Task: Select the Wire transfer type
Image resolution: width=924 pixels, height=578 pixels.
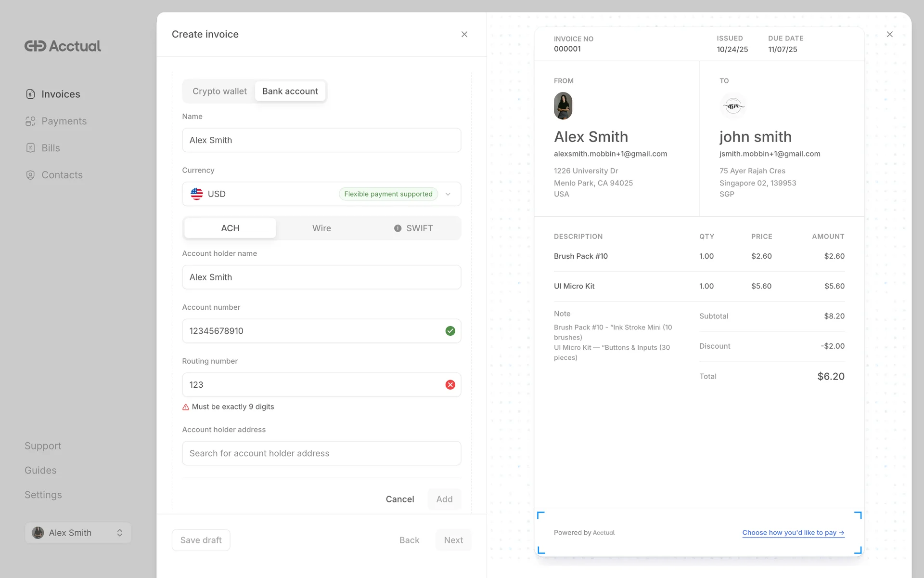Action: tap(321, 228)
